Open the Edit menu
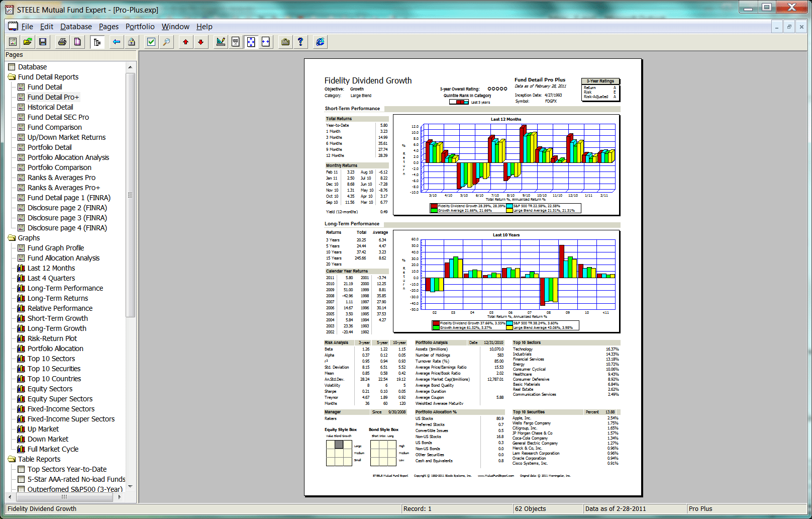This screenshot has width=812, height=519. point(47,27)
